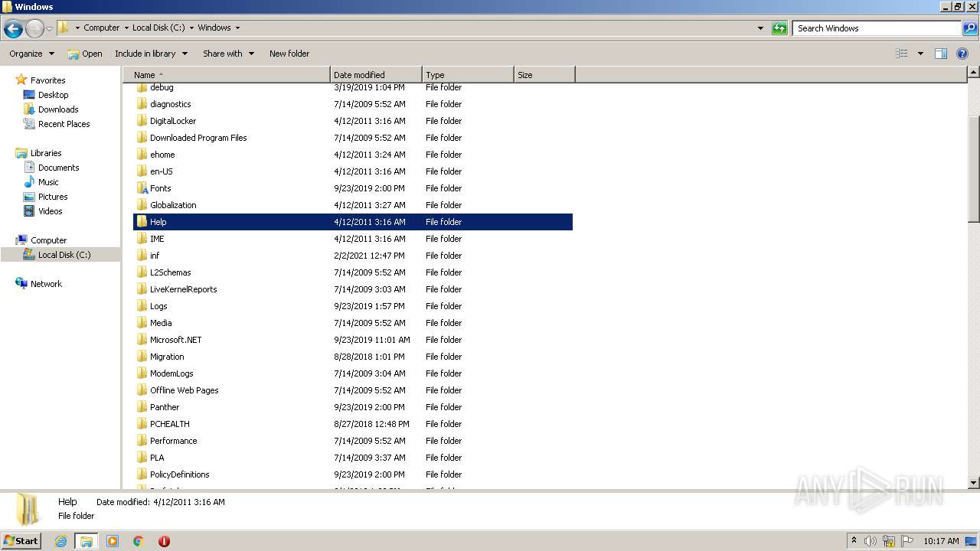Select the Migration folder
The width and height of the screenshot is (980, 551).
click(x=167, y=357)
